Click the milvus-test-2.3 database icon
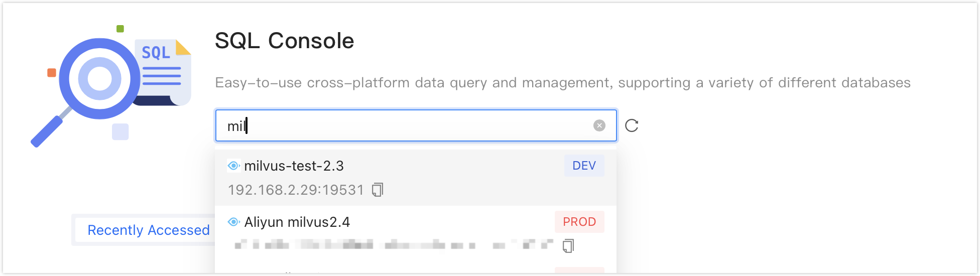 [233, 166]
